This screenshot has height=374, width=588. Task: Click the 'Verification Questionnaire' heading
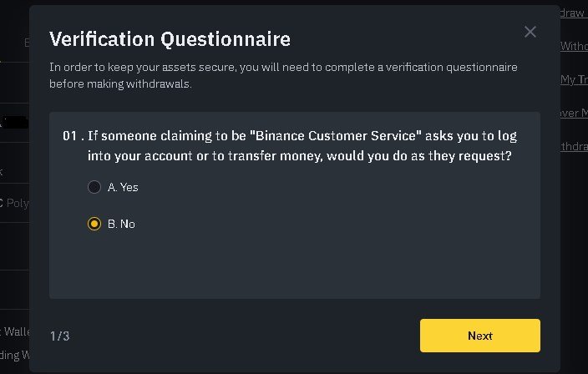point(170,39)
